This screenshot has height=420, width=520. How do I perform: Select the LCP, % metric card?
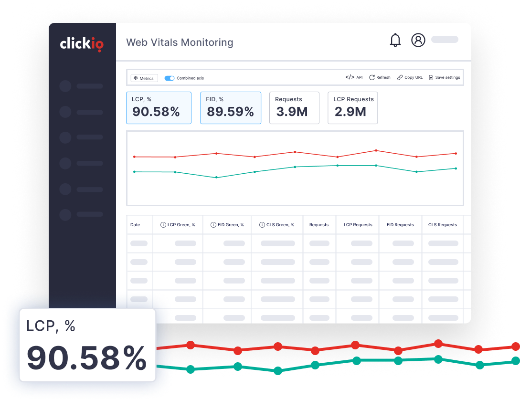159,108
